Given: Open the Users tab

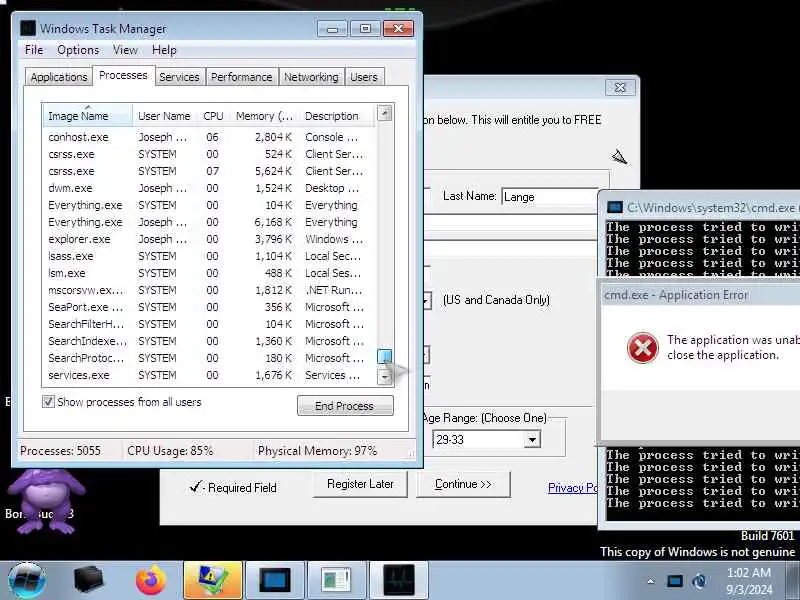Looking at the screenshot, I should 364,77.
